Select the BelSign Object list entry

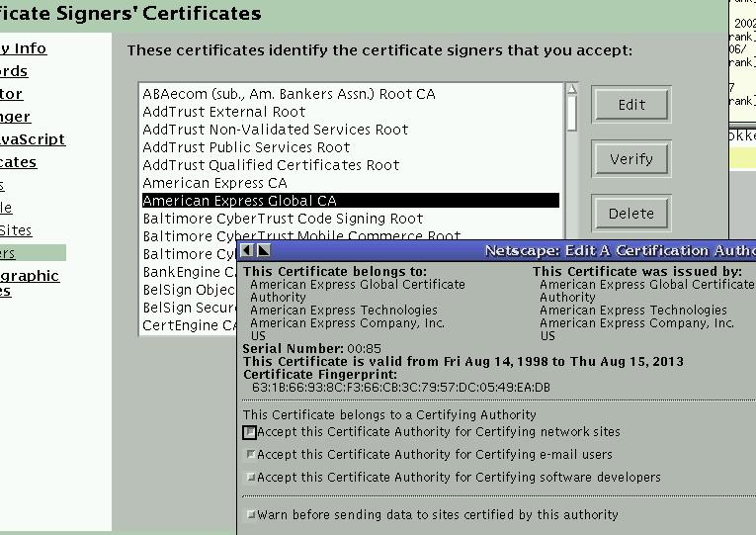[189, 290]
